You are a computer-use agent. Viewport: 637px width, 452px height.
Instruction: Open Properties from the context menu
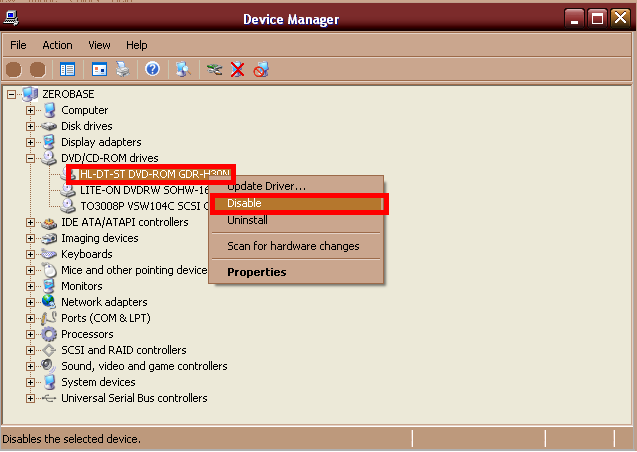(296, 272)
